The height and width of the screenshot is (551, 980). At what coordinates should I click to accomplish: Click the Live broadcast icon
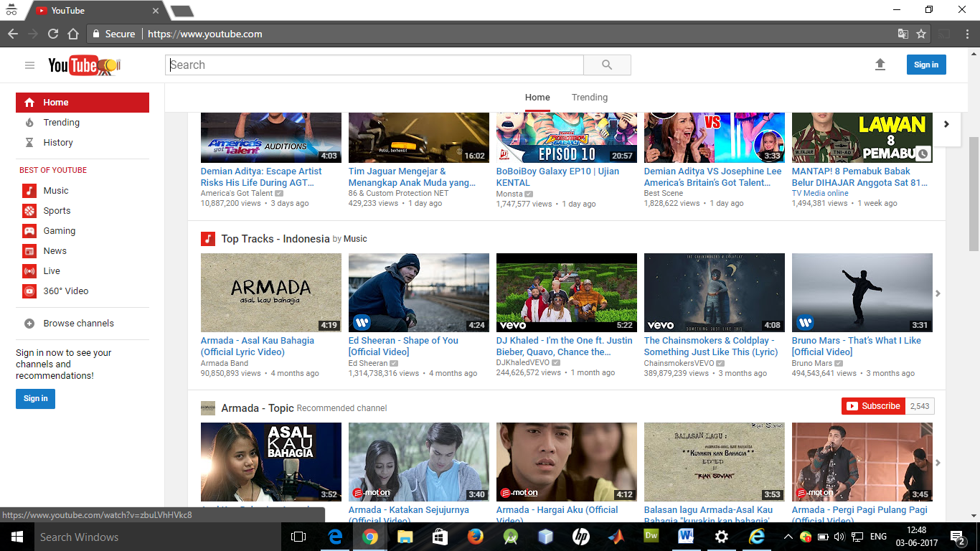click(x=29, y=271)
